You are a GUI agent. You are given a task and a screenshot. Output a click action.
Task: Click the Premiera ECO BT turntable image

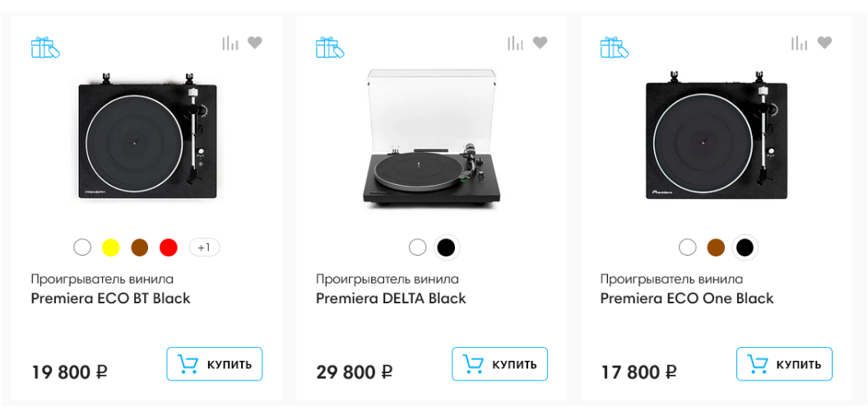click(147, 140)
